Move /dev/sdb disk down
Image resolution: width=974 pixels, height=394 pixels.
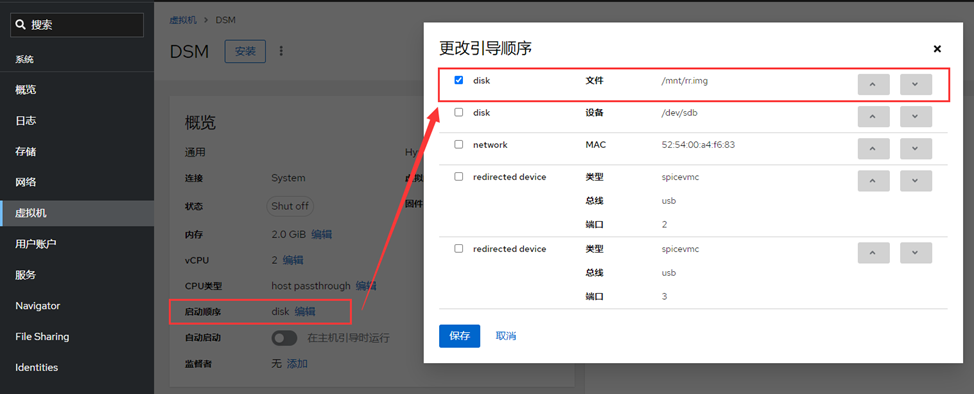[916, 116]
